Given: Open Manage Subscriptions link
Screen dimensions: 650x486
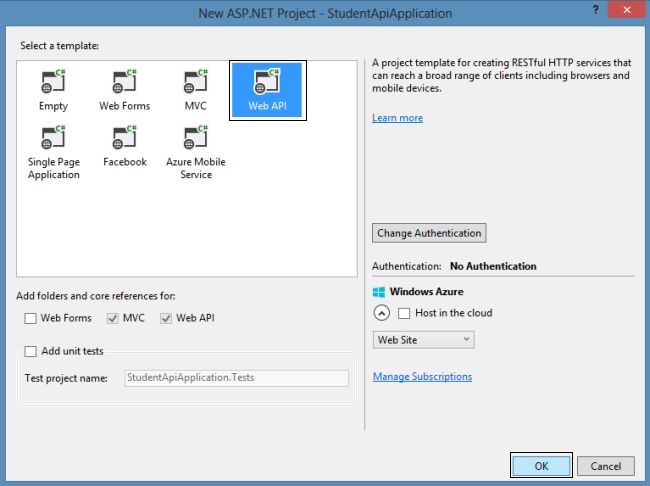Looking at the screenshot, I should click(x=422, y=377).
